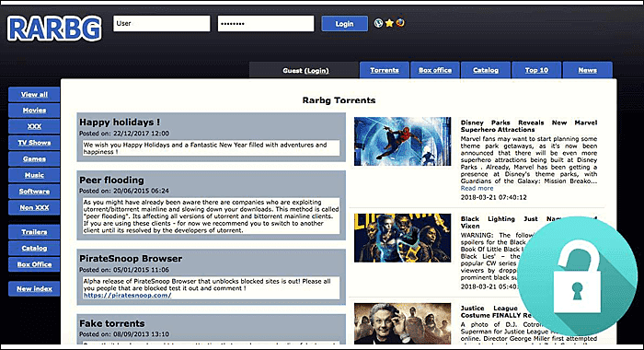Click the 2018-03-21 07:40:12 timestamp
The image size is (644, 350).
pyautogui.click(x=494, y=197)
